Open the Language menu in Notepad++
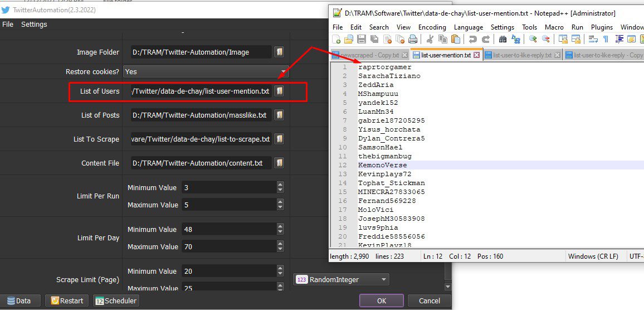The width and height of the screenshot is (644, 310). point(468,27)
